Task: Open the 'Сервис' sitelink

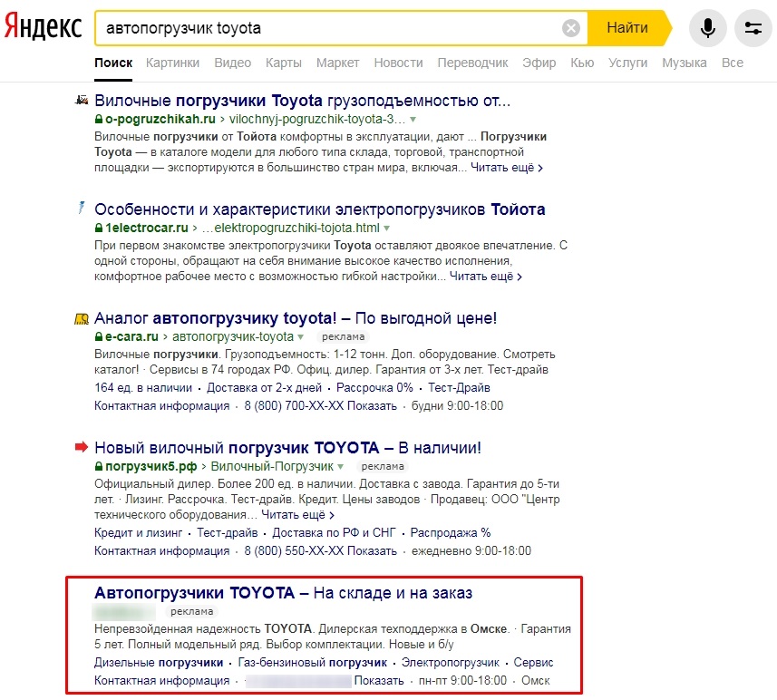Action: 533,662
